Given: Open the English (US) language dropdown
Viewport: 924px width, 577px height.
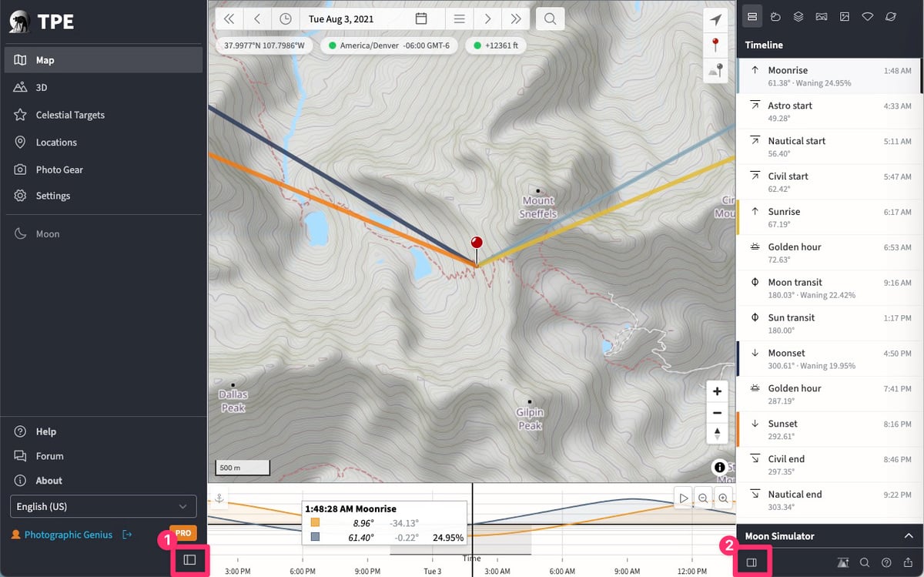Looking at the screenshot, I should pyautogui.click(x=103, y=506).
